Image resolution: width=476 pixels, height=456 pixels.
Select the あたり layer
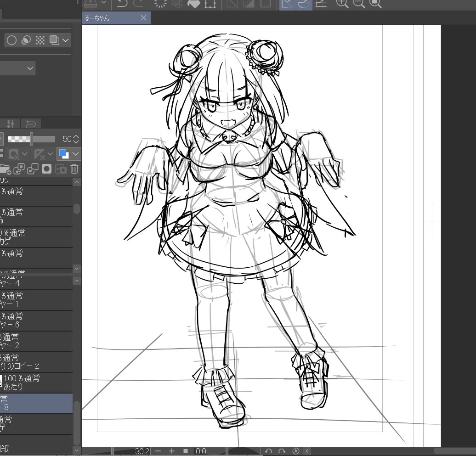tap(36, 383)
